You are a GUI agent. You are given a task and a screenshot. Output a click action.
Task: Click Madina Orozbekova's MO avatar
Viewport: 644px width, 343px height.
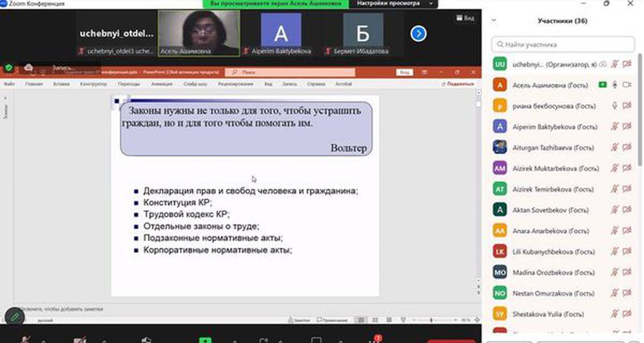point(500,272)
